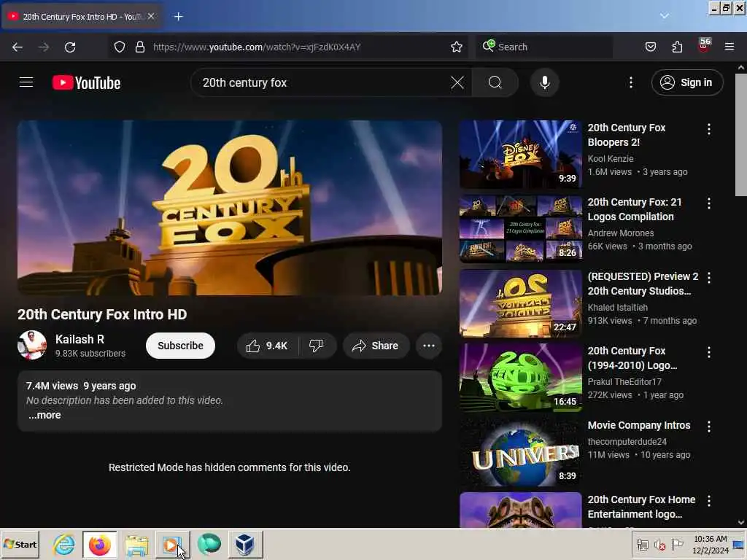Viewport: 747px width, 560px height.
Task: Open 20th Century Fox Bloopers 2! title
Action: click(626, 135)
